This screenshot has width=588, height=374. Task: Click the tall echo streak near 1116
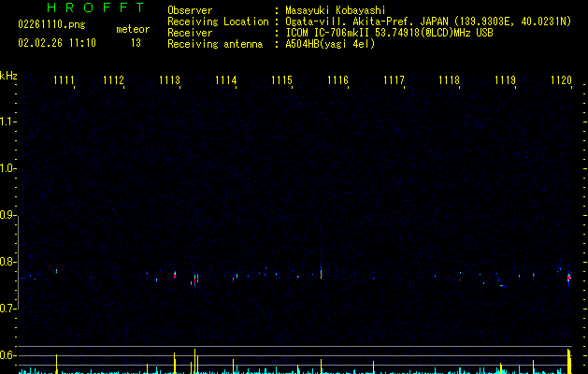pyautogui.click(x=321, y=268)
